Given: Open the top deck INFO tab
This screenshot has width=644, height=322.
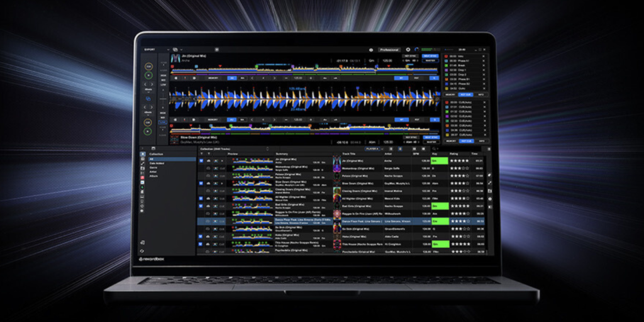Looking at the screenshot, I should (x=480, y=94).
